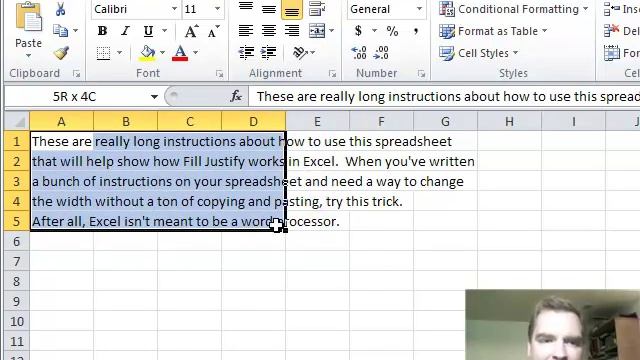Open Format as Table menu
Viewport: 640px width, 360px height.
coord(493,31)
